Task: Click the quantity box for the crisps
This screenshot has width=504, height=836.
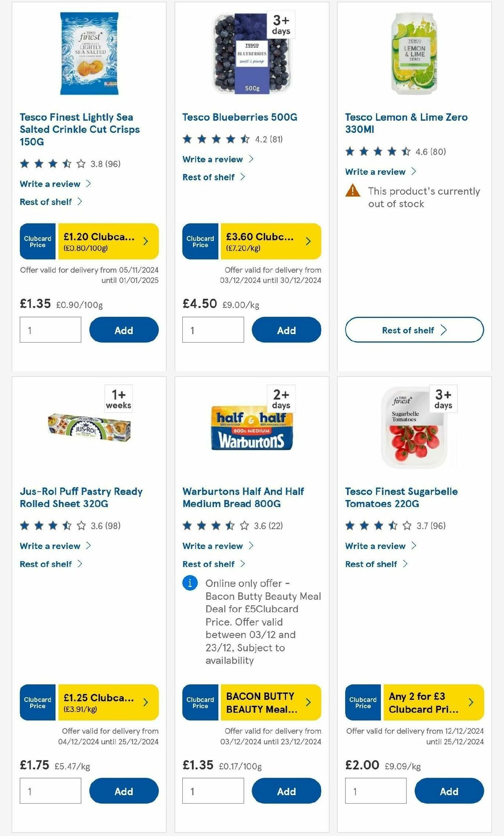Action: click(x=50, y=330)
